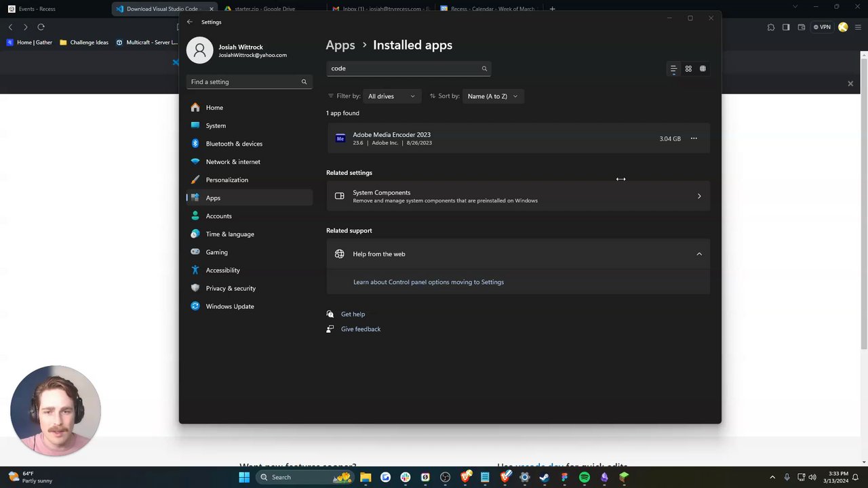Open Privacy & security settings
This screenshot has width=868, height=488.
[x=249, y=288]
